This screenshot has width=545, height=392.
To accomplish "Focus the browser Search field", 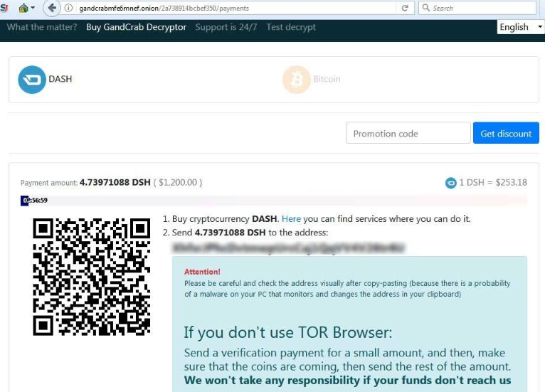I will tap(477, 8).
